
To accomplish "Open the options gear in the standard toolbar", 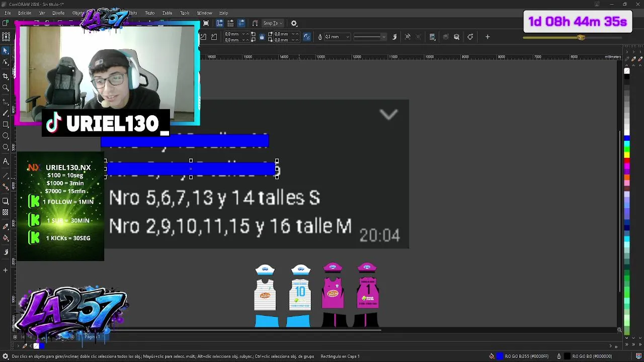I will 294,23.
